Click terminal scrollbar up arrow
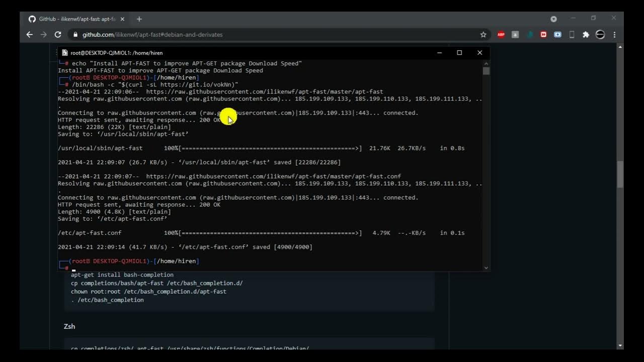This screenshot has width=644, height=362. [486, 63]
